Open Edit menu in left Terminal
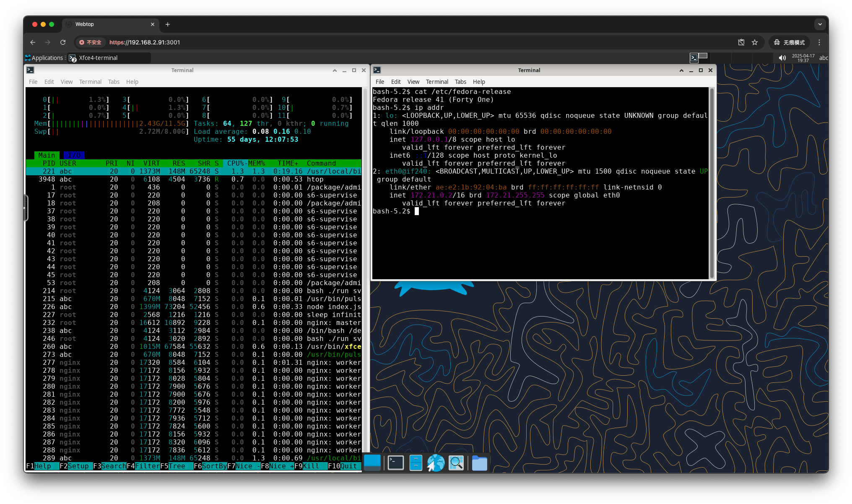Screen dimensions: 852x504 coord(49,82)
